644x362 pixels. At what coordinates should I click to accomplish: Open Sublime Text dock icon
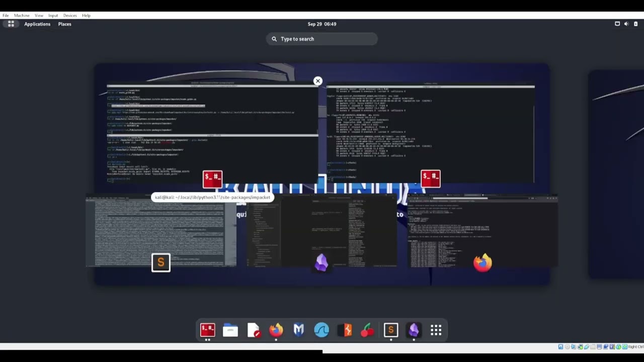click(x=390, y=330)
